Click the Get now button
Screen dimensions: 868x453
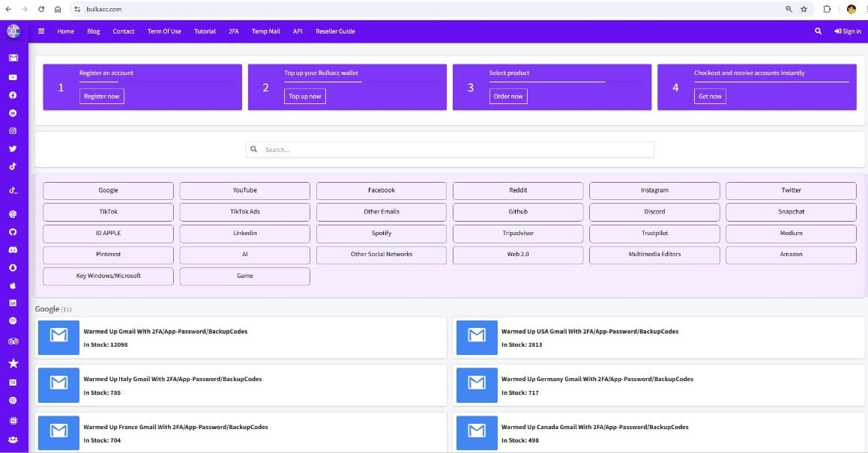[710, 97]
